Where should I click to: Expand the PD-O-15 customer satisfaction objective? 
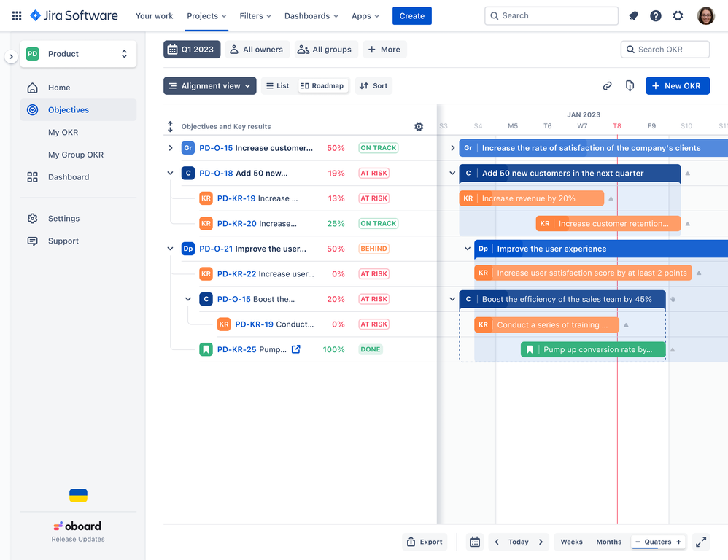(170, 147)
